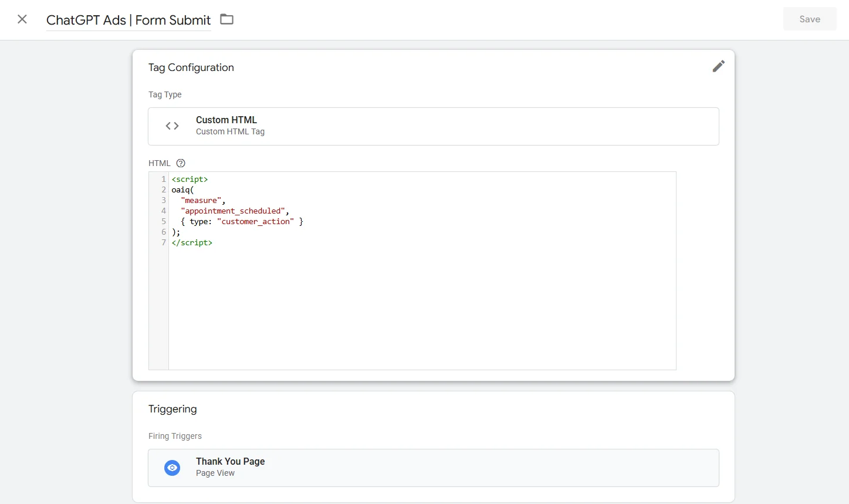Click the opening <script> tag line
This screenshot has width=849, height=504.
coord(190,179)
